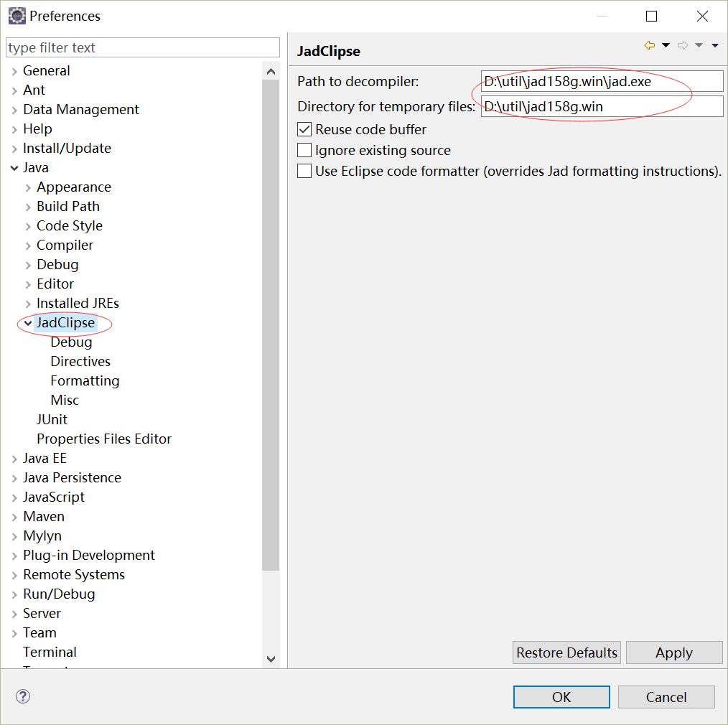Viewport: 728px width, 725px height.
Task: Expand the Install/Update node
Action: click(x=14, y=149)
